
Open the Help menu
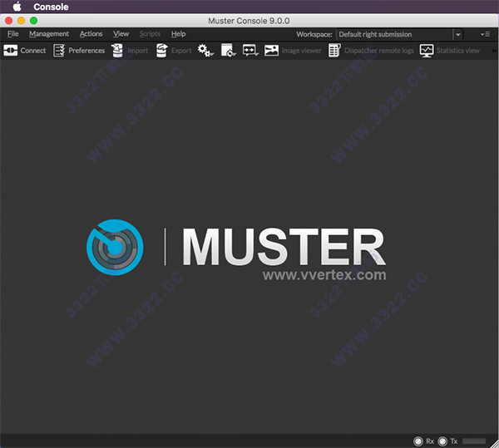178,34
